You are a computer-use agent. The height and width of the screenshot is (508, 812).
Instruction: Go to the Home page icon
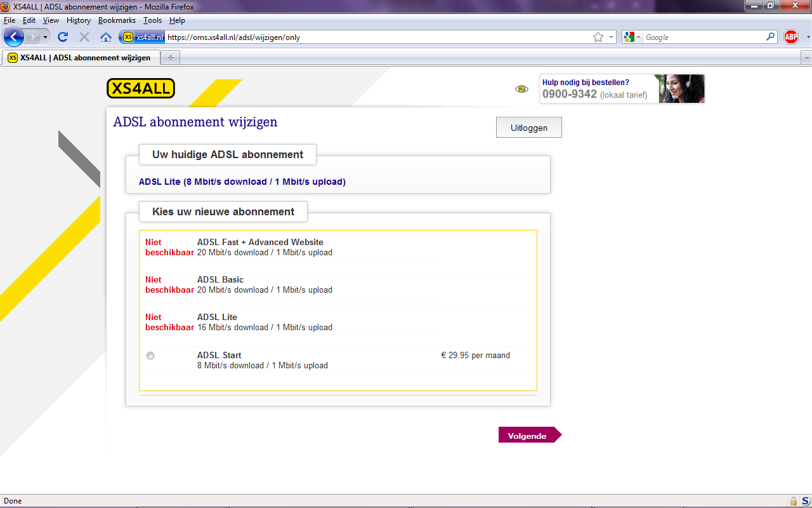(x=106, y=37)
